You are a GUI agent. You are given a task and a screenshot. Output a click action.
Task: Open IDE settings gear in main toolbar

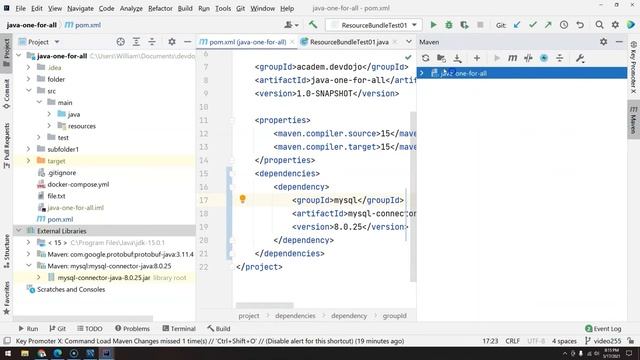point(615,25)
